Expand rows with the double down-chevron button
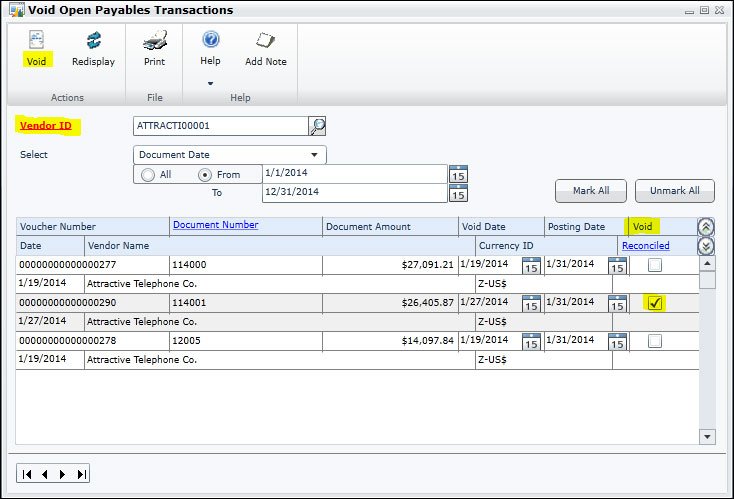 pos(706,246)
